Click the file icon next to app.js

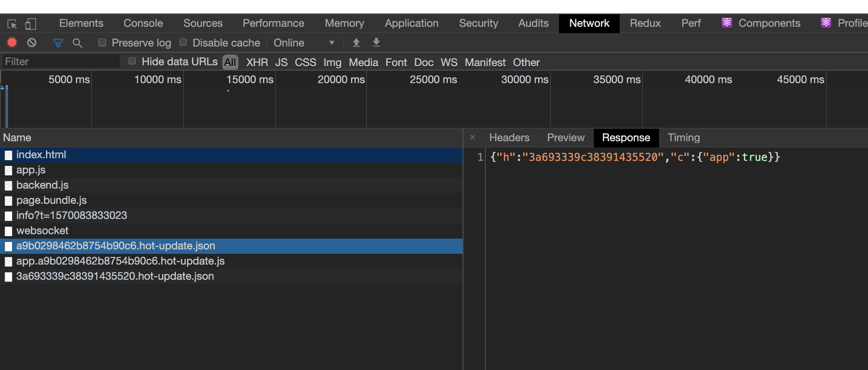8,170
